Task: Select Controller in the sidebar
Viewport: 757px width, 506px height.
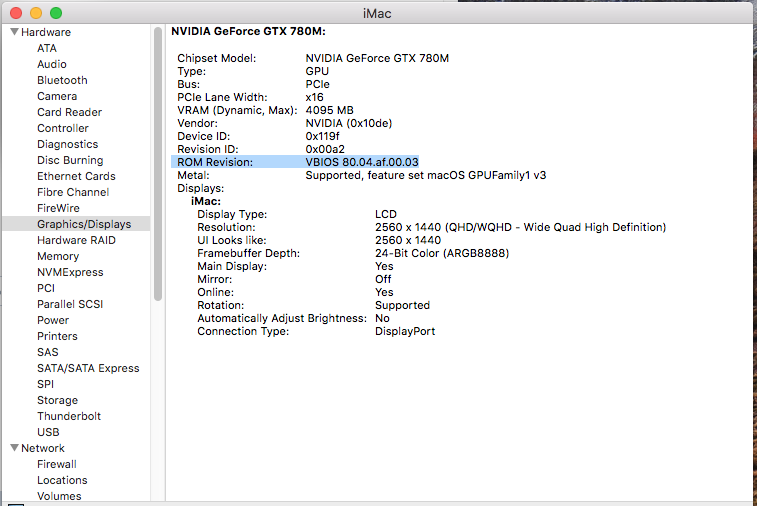Action: point(63,128)
